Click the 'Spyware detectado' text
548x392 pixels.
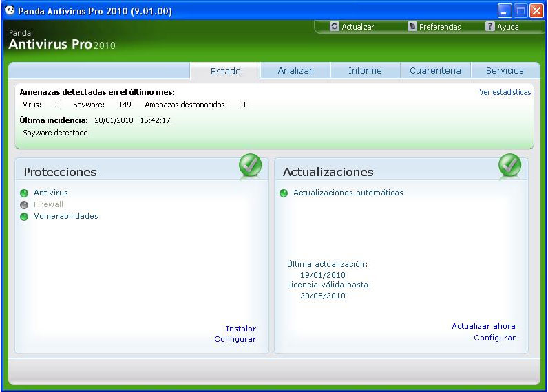pyautogui.click(x=55, y=133)
